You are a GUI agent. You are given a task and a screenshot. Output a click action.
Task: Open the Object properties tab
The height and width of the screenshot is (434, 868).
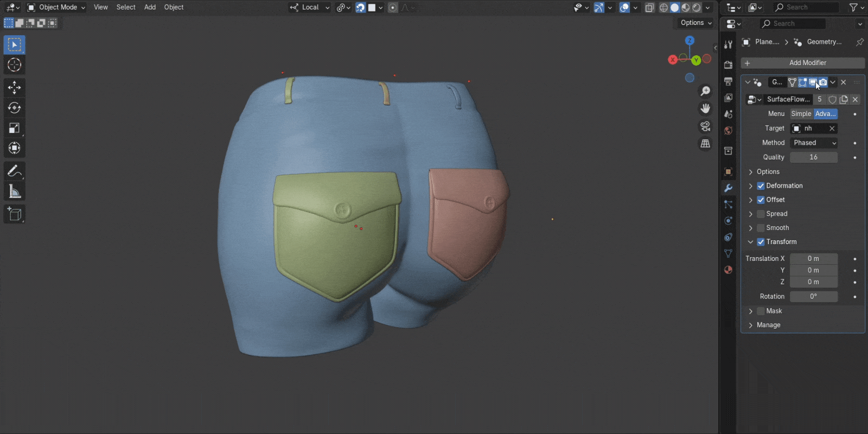click(728, 171)
